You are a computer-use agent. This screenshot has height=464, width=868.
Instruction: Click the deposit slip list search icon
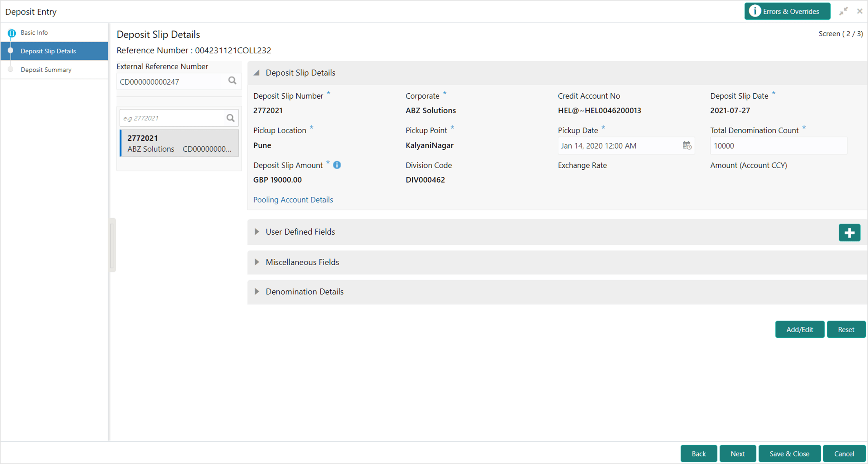[231, 118]
